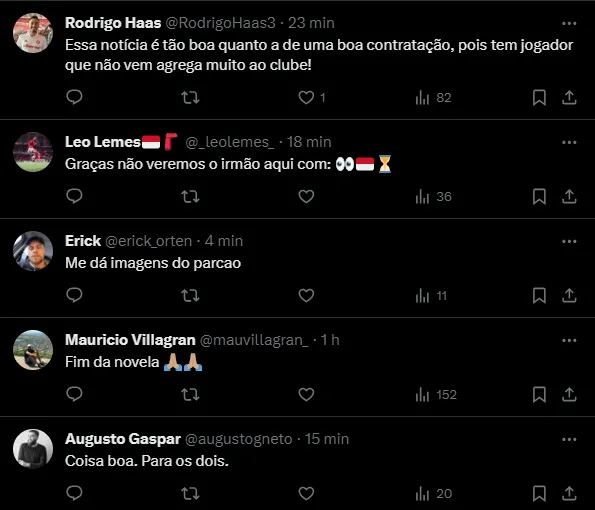Image resolution: width=595 pixels, height=510 pixels.
Task: Open more options on Rodrigo Haas's tweet
Action: (x=569, y=24)
